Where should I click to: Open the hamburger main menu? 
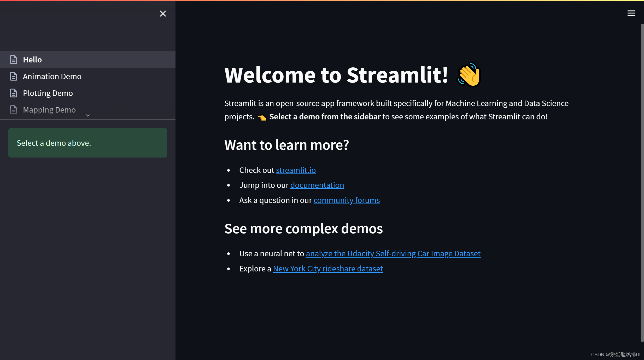631,13
